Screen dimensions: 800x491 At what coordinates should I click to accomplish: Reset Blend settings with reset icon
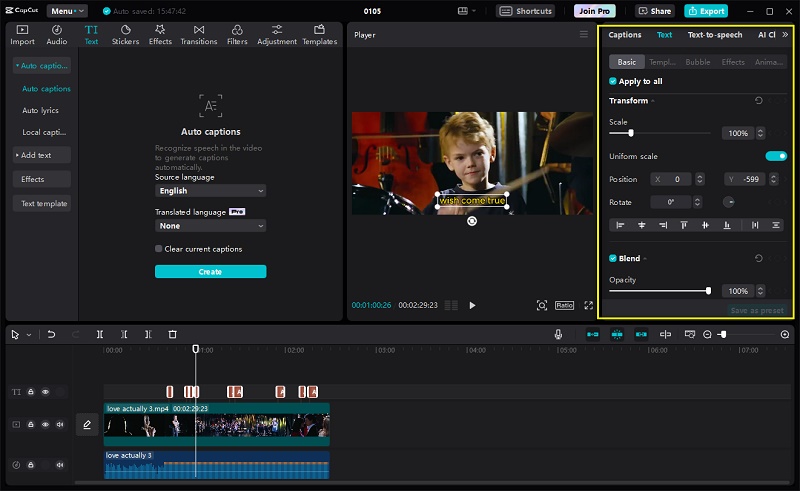pos(759,258)
